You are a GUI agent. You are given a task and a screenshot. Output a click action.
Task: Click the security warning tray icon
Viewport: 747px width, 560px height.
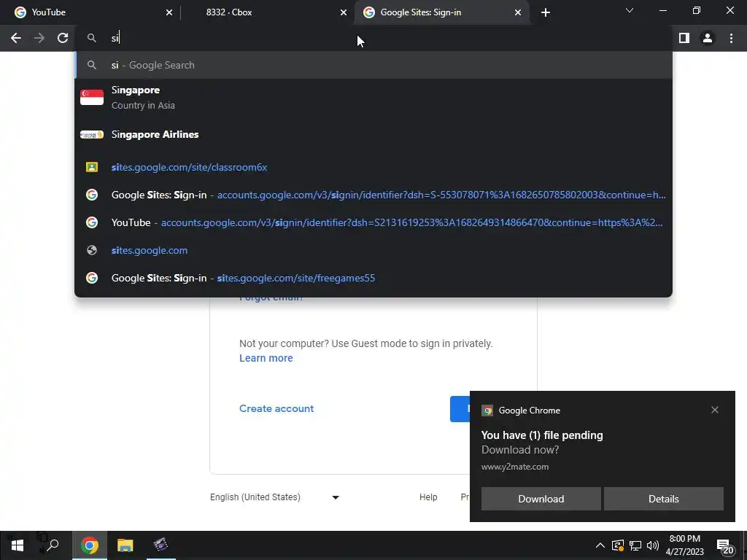[x=617, y=545]
